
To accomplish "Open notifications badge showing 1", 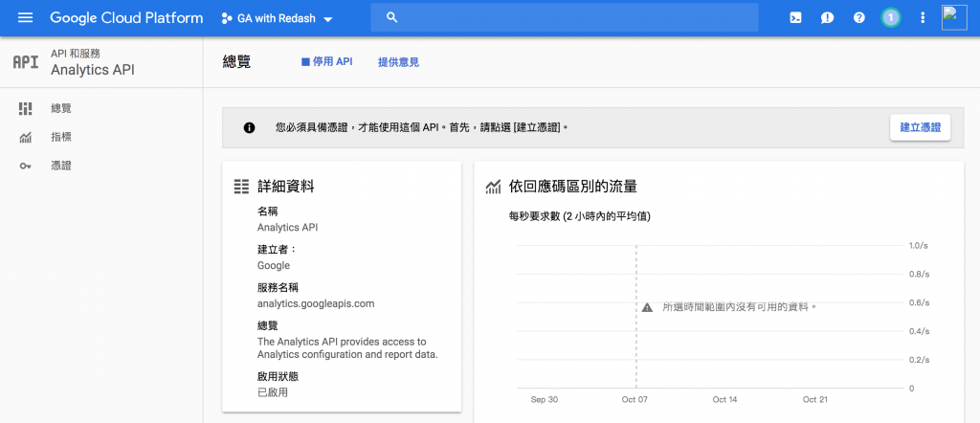I will pos(891,17).
